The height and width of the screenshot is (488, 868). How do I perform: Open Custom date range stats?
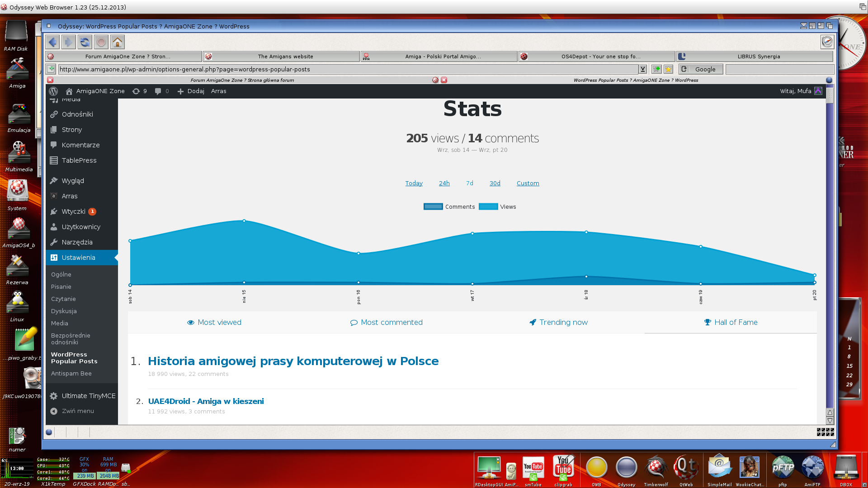click(528, 183)
